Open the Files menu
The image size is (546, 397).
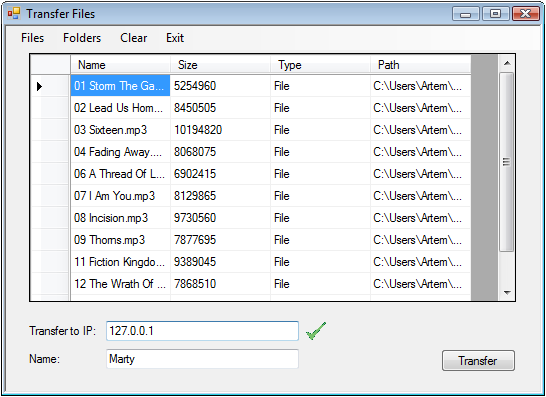click(32, 38)
